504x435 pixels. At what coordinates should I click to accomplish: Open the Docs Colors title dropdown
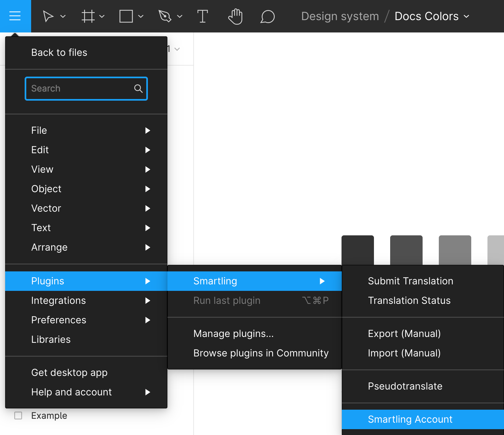(x=467, y=16)
